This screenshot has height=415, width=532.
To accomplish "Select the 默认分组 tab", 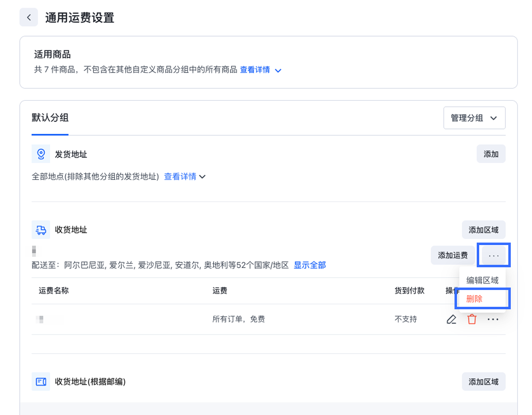I will tap(50, 118).
